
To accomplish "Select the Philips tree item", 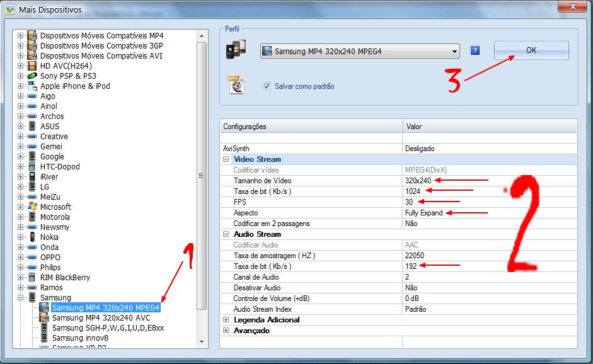I will [x=50, y=267].
